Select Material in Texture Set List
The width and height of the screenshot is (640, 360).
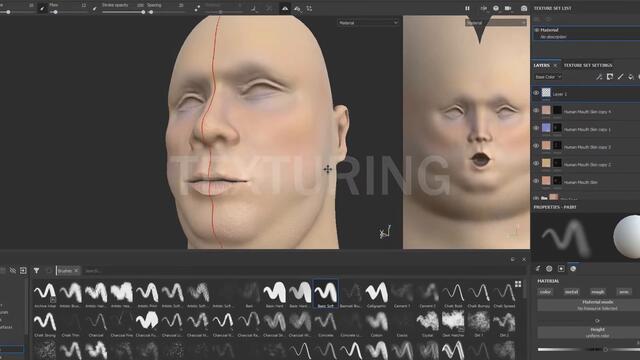(587, 33)
